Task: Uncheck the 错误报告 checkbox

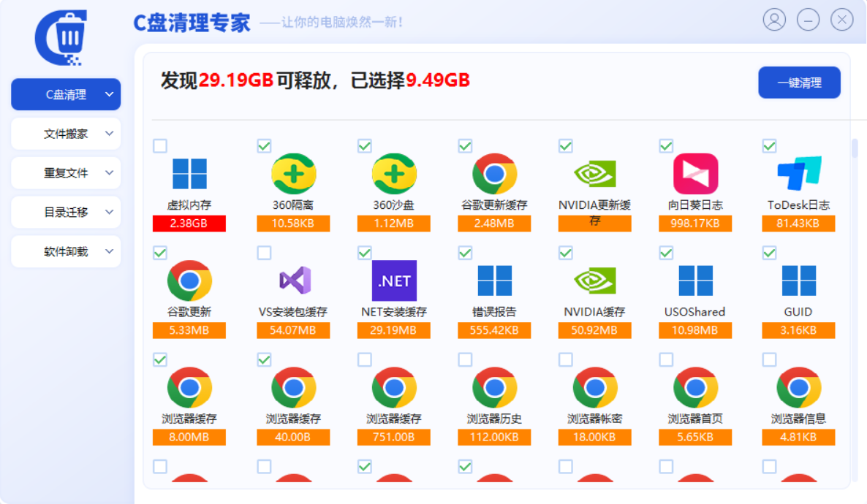Action: 465,253
